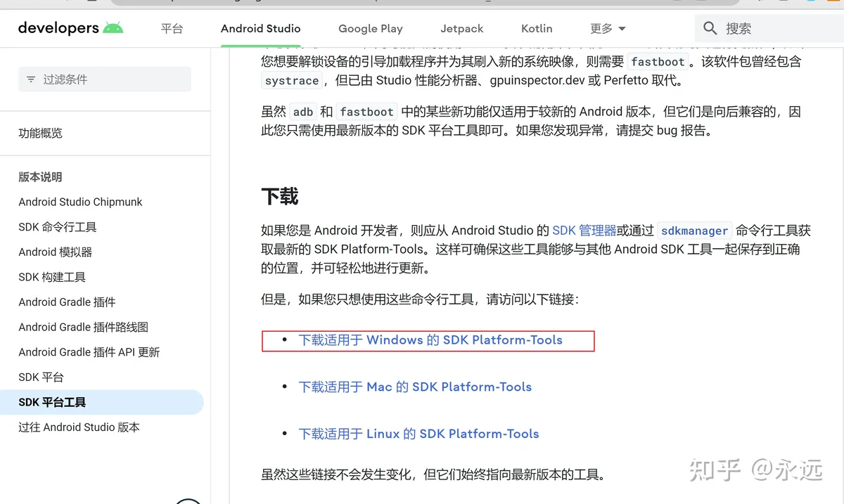Image resolution: width=844 pixels, height=504 pixels.
Task: Switch to the Jetpack tab
Action: coord(462,29)
